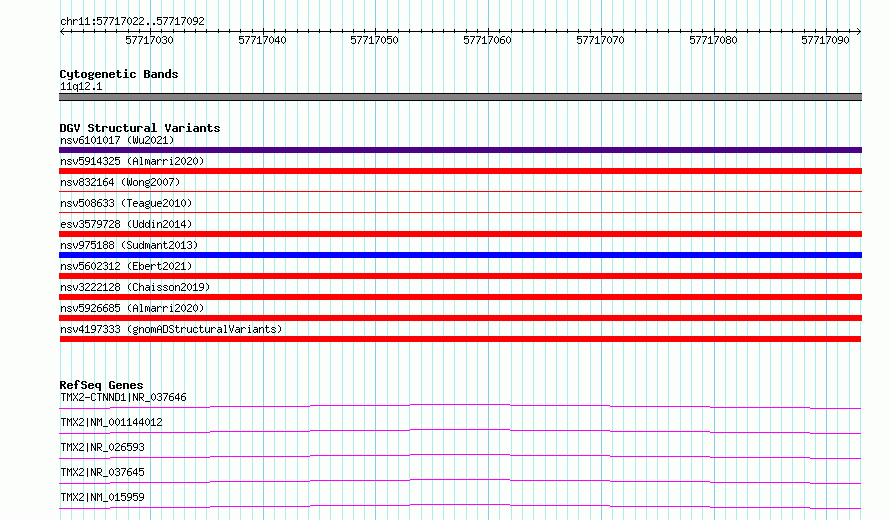Open variant nsv975188 (Sudmant2013) label
The height and width of the screenshot is (520, 890).
click(x=129, y=245)
